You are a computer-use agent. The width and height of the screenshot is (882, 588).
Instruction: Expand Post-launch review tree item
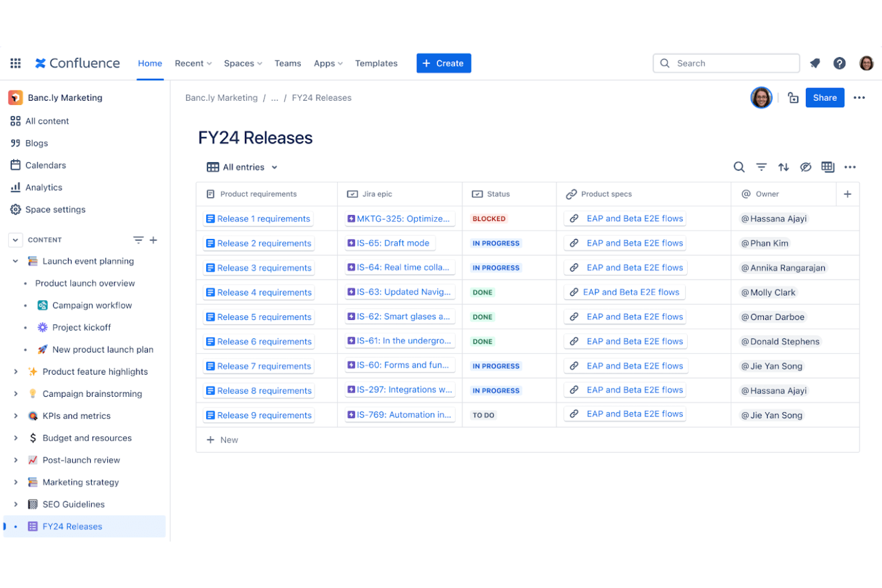pos(15,460)
